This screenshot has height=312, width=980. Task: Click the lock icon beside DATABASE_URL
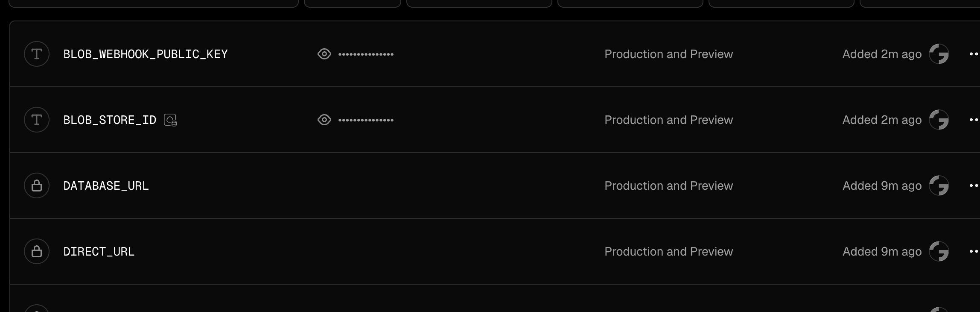(x=37, y=185)
